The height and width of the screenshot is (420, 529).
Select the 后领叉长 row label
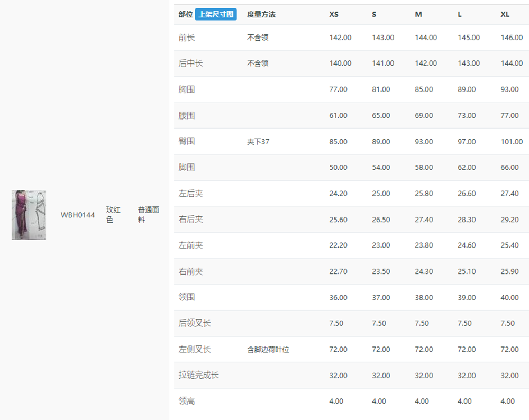pos(195,323)
